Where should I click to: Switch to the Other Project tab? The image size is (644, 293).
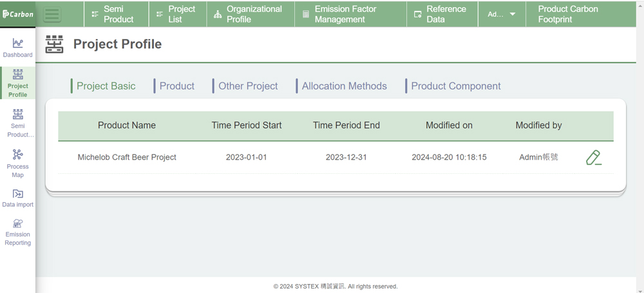[x=248, y=86]
